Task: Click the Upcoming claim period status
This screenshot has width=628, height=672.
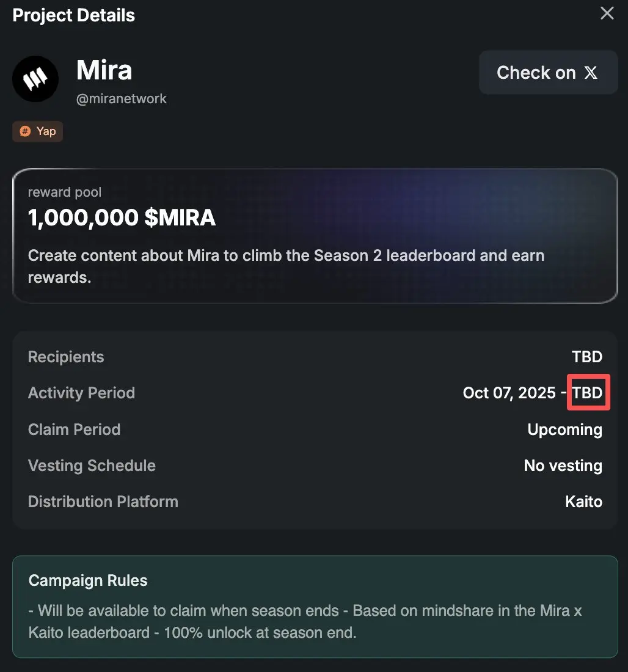Action: tap(564, 429)
